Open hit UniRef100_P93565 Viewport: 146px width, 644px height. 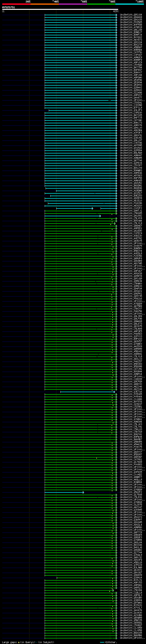[x=131, y=22]
